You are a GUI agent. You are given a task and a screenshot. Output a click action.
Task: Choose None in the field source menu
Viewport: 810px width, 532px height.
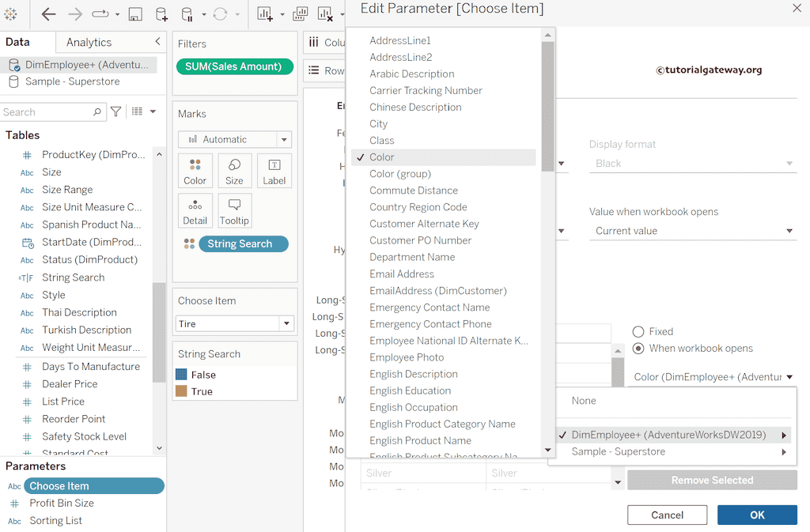584,401
